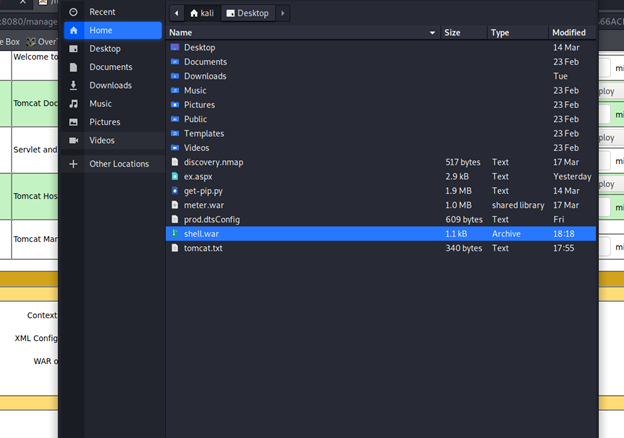This screenshot has height=438, width=624.
Task: Click the Downloads arrow icon in sidebar
Action: pos(73,85)
